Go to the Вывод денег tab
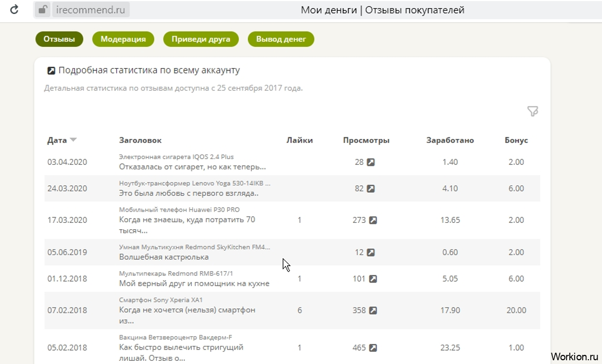 coord(281,39)
